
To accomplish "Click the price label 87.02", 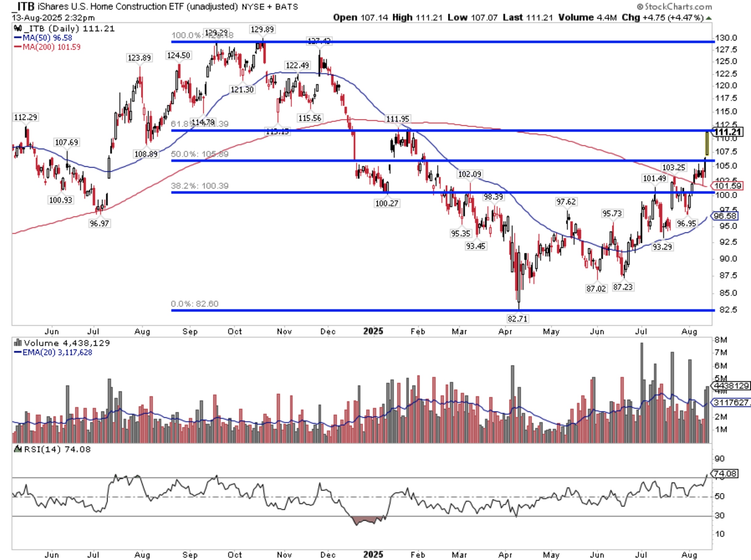I will [596, 289].
